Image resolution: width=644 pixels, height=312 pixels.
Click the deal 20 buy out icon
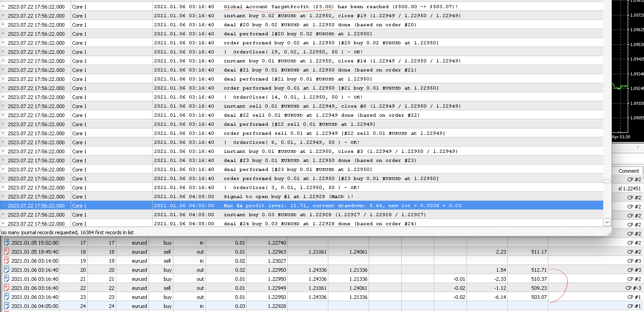click(x=7, y=269)
